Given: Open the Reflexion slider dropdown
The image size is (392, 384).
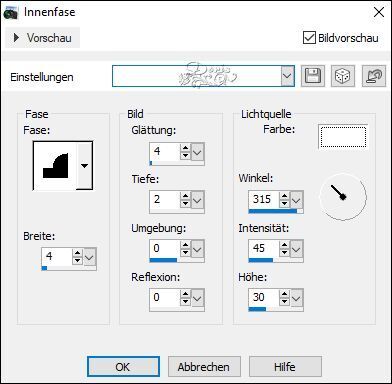Looking at the screenshot, I should coord(197,298).
